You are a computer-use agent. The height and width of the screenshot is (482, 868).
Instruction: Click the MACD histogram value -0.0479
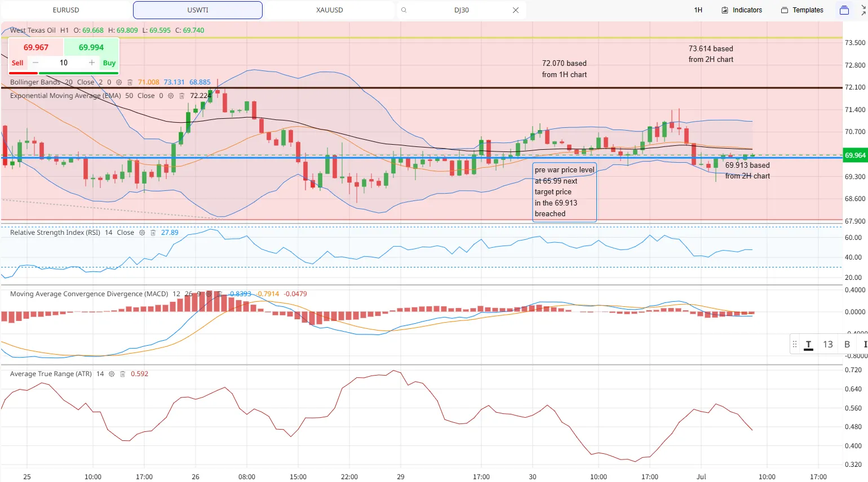295,294
